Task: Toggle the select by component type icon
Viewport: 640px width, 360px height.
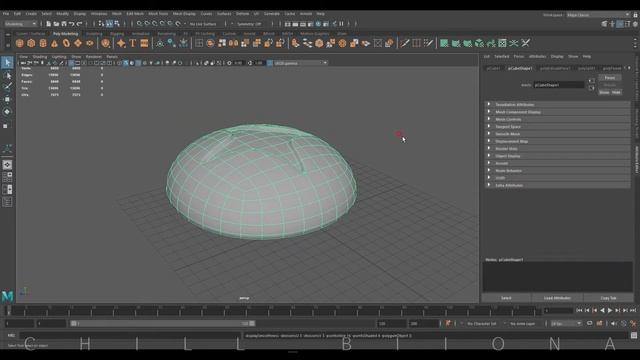Action: click(x=117, y=24)
